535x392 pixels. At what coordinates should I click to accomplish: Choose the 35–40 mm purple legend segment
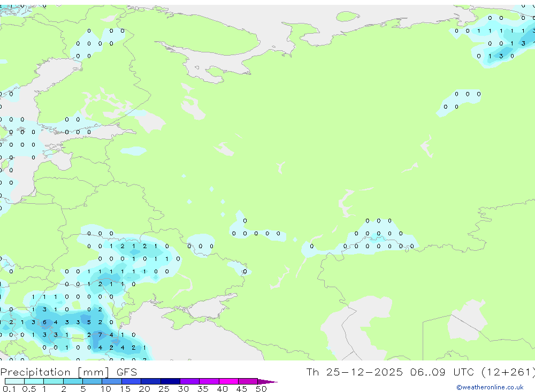tap(209, 381)
